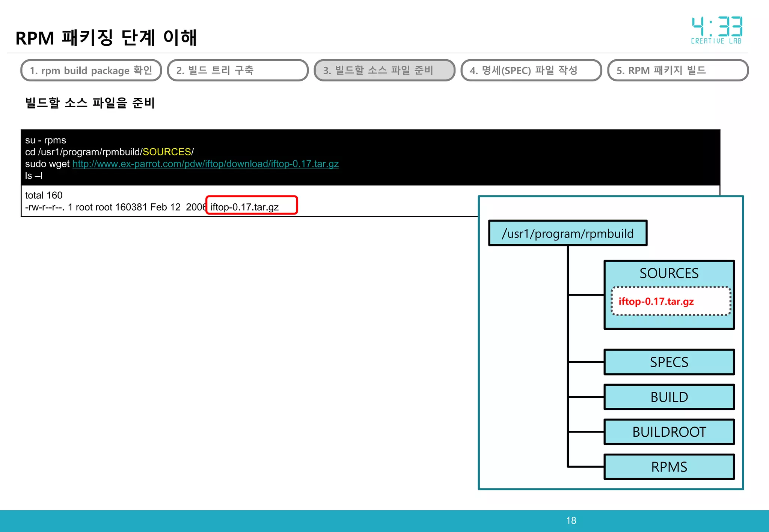769x532 pixels.
Task: Click the SPECS folder box
Action: pos(669,362)
